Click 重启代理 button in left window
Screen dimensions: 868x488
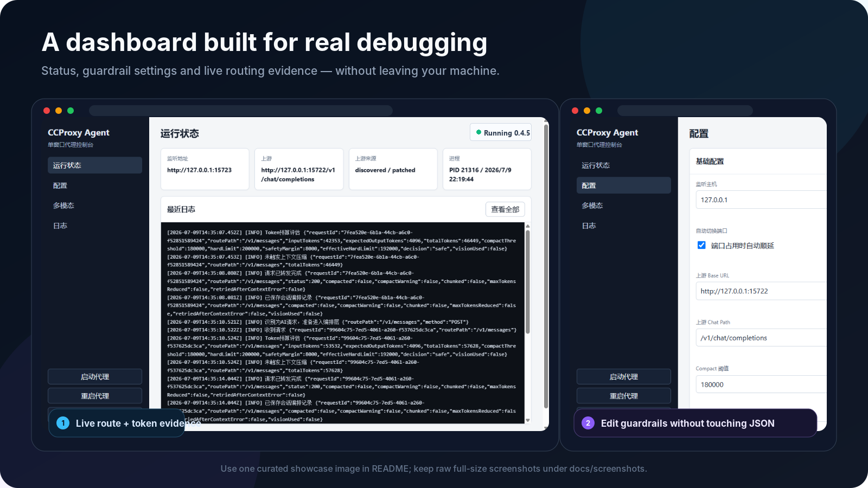click(95, 396)
